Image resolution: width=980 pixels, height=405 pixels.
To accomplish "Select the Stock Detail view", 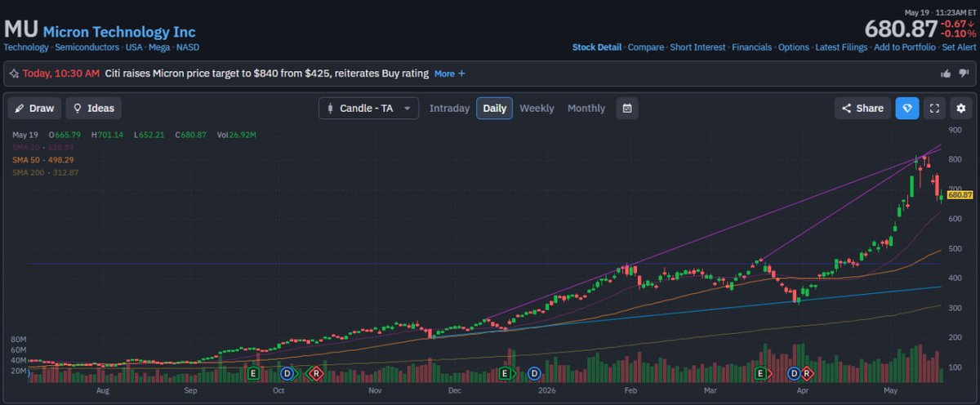I will point(597,47).
